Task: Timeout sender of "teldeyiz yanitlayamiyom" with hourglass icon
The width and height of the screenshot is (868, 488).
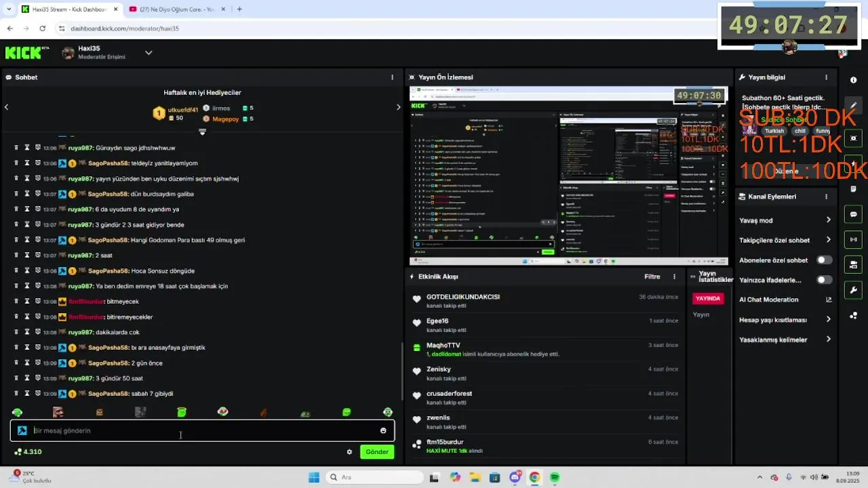Action: [27, 163]
